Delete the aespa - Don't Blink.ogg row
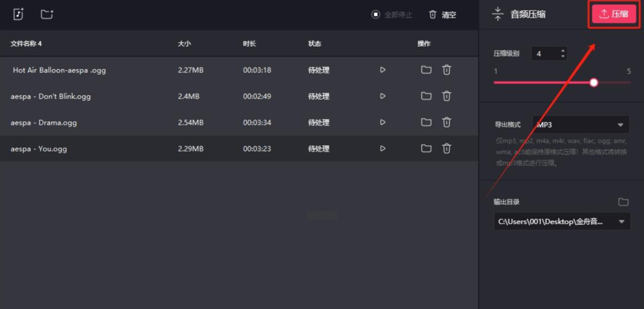The height and width of the screenshot is (309, 644). pyautogui.click(x=447, y=96)
